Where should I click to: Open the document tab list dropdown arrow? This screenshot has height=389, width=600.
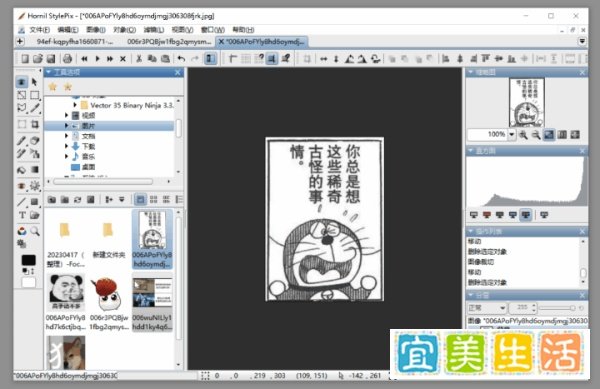[x=582, y=41]
